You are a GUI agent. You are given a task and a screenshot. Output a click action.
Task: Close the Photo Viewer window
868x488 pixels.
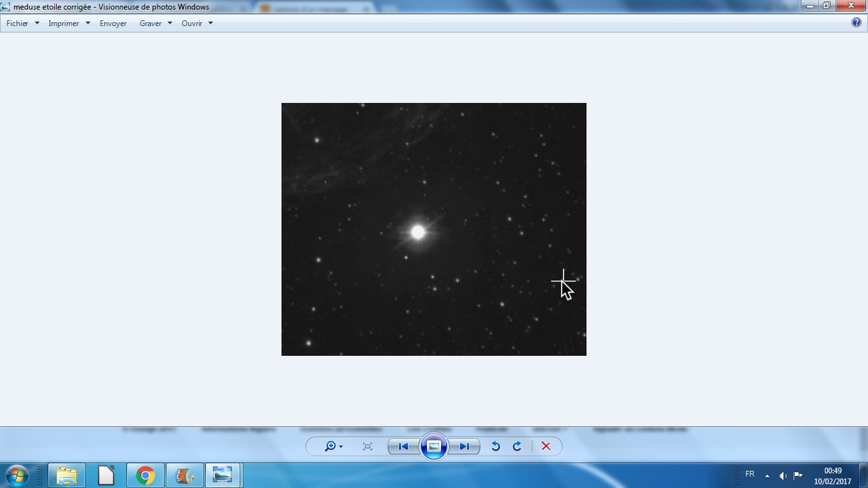(x=851, y=6)
